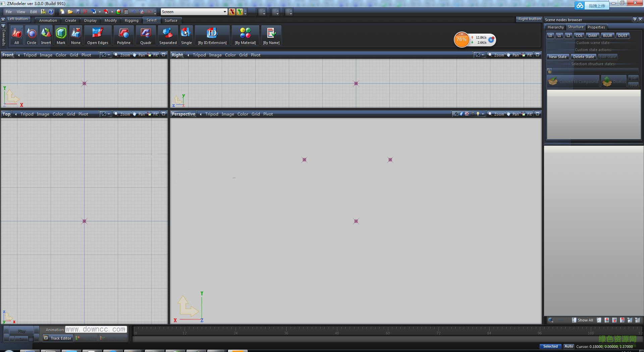Click Fit in the Right viewport
The width and height of the screenshot is (644, 352).
(x=527, y=55)
